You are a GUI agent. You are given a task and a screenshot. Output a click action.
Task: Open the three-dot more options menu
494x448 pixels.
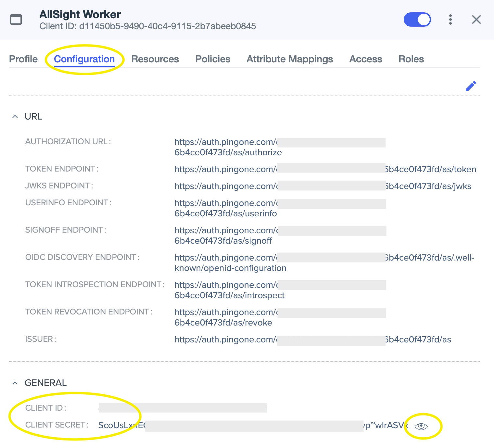point(450,19)
